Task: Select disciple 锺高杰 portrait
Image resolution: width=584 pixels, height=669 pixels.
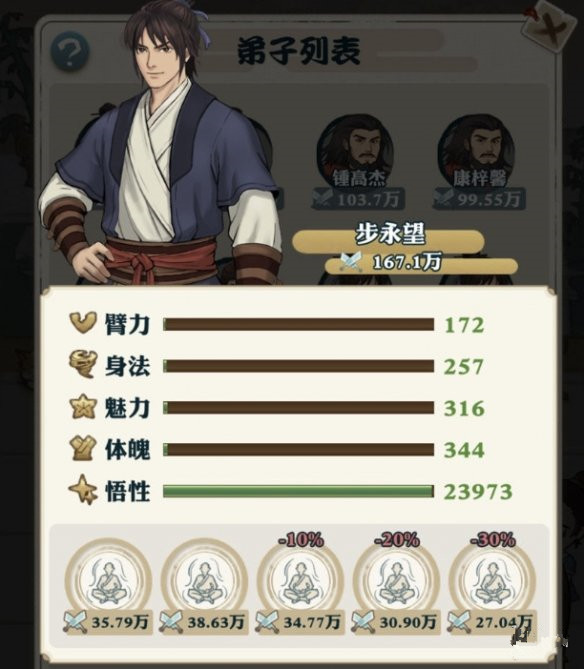Action: click(x=356, y=151)
